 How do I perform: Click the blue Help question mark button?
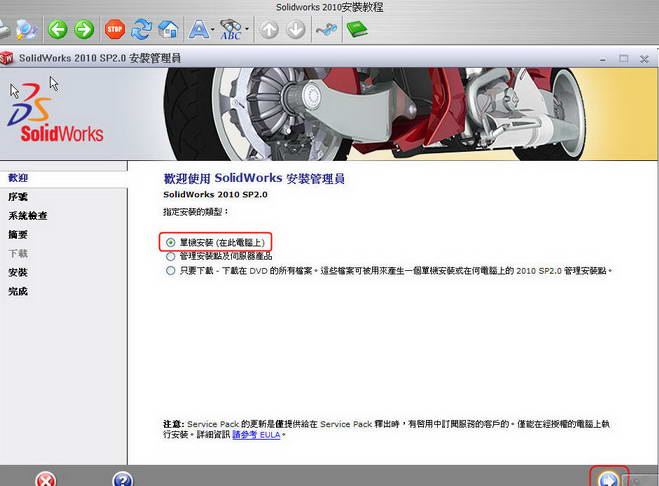click(x=122, y=480)
